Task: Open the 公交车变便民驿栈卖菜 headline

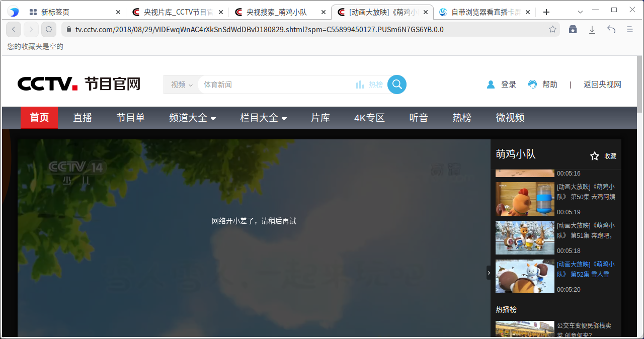Action: (x=584, y=330)
